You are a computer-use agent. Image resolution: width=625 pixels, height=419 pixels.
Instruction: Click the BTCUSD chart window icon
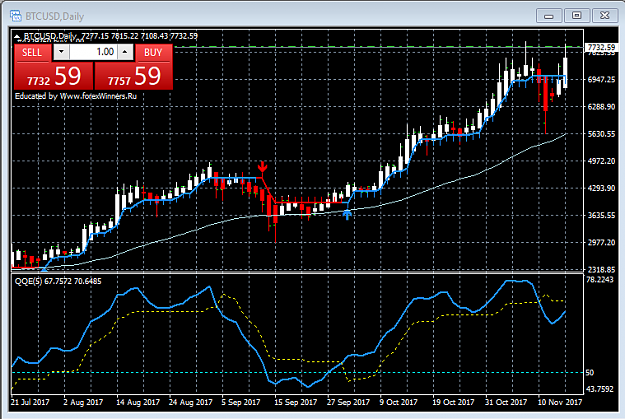click(x=16, y=16)
